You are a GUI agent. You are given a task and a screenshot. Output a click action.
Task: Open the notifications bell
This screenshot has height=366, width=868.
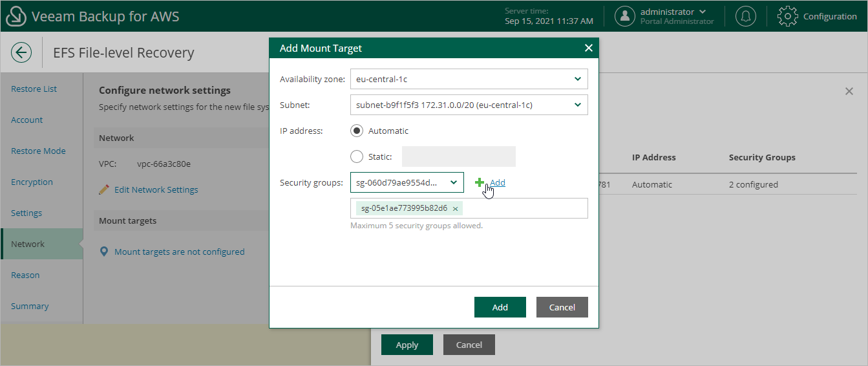click(x=745, y=16)
